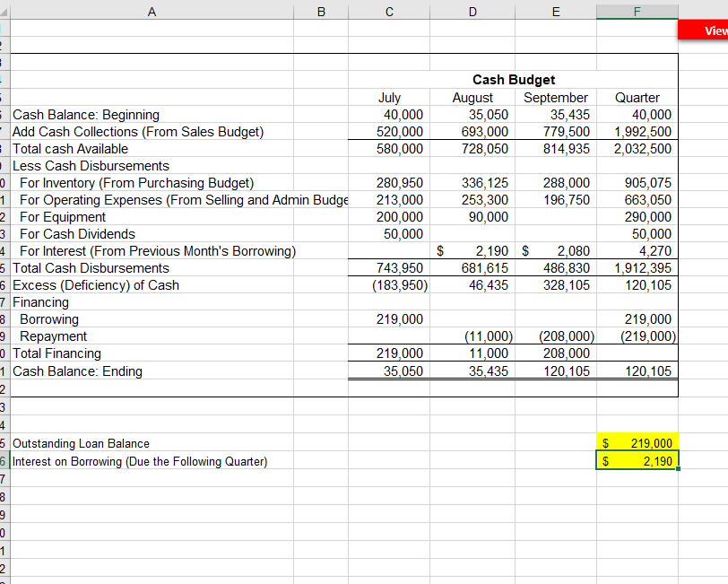Select column A header
The width and height of the screenshot is (728, 584).
tap(152, 11)
